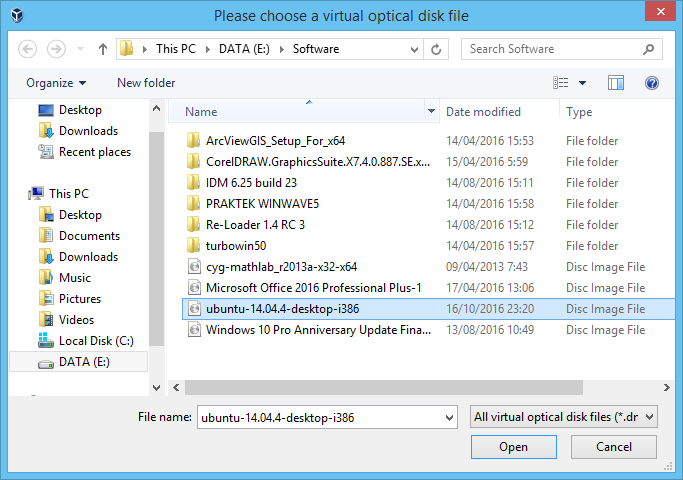Click date 09/04/2013 7:43 cell

click(487, 267)
